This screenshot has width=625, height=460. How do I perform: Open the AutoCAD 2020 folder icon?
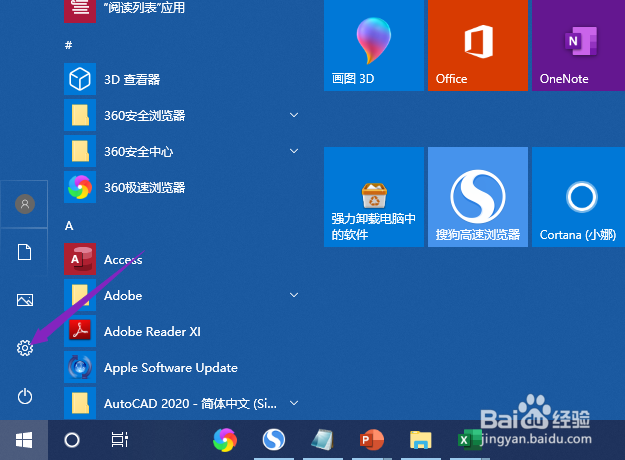[x=80, y=403]
